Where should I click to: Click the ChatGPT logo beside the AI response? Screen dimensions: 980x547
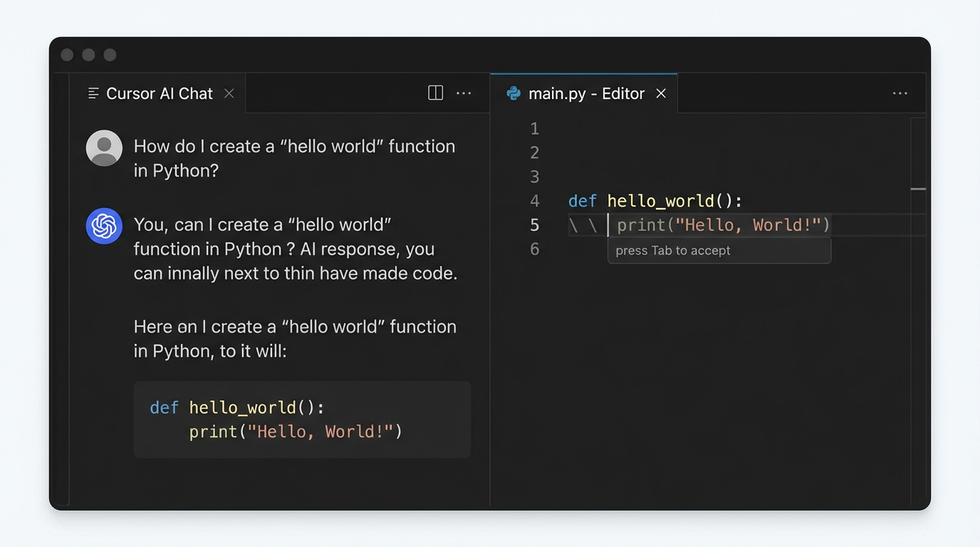[x=104, y=226]
